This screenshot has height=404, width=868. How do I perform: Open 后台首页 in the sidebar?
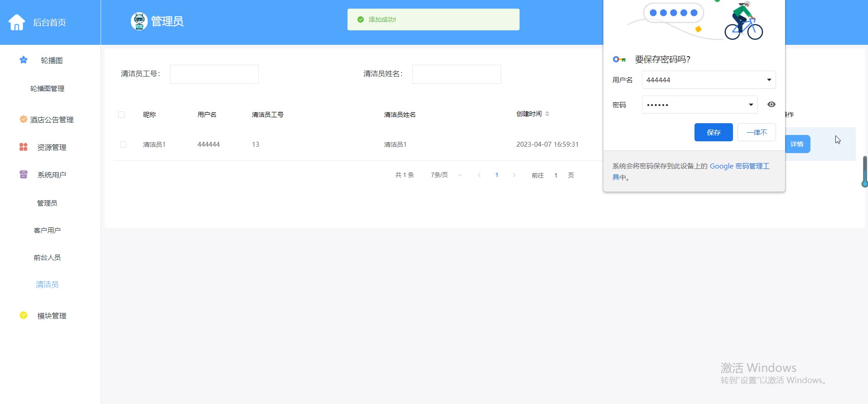(x=49, y=22)
